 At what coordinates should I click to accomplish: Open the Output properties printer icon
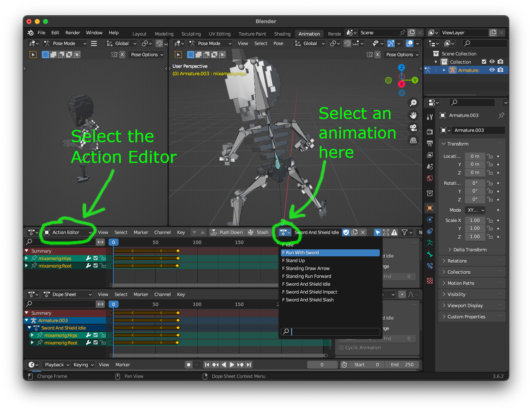(430, 143)
